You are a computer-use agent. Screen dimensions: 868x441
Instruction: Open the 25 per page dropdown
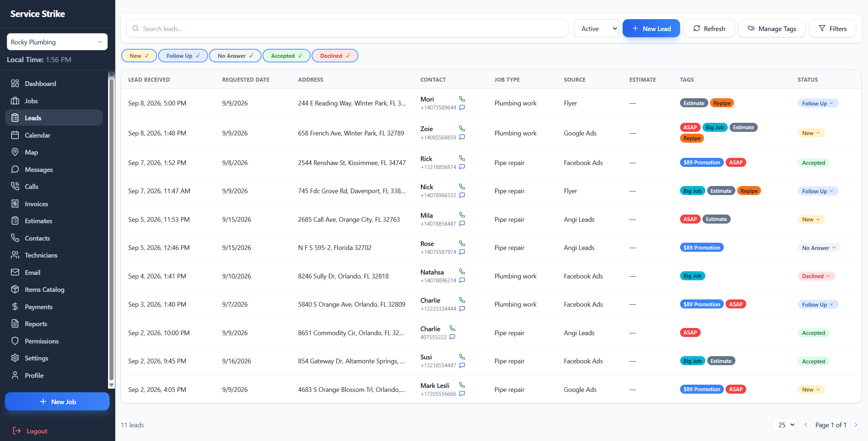[785, 425]
